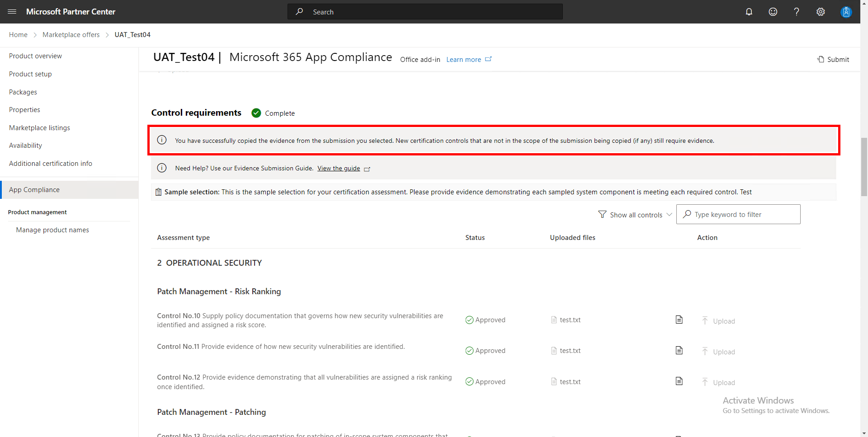Open Product setup in the sidebar
This screenshot has width=868, height=437.
pyautogui.click(x=30, y=74)
